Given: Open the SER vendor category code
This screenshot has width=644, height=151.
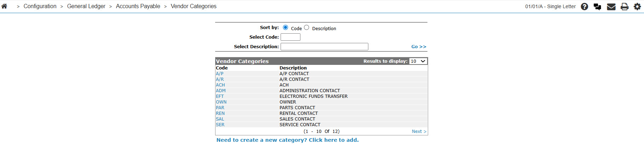Looking at the screenshot, I should 220,125.
